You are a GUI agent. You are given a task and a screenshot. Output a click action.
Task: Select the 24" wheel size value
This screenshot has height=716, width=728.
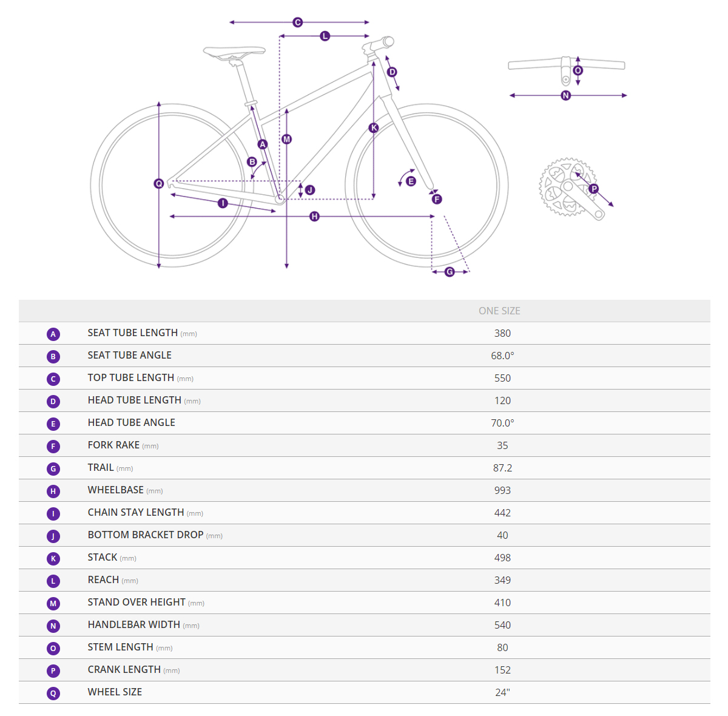502,692
